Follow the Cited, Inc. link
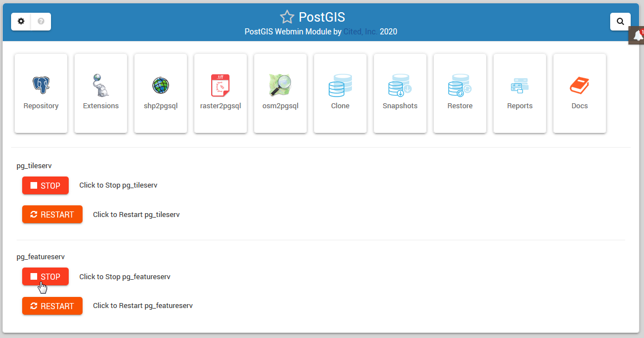Image resolution: width=644 pixels, height=338 pixels. click(360, 32)
